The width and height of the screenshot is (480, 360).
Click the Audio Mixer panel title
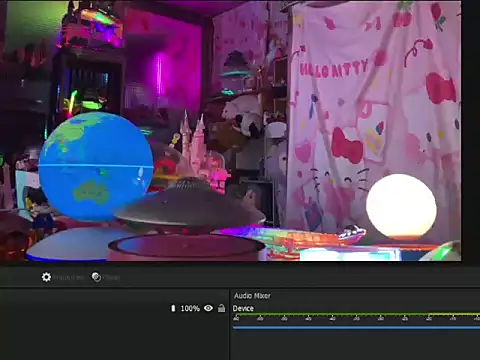click(x=252, y=296)
